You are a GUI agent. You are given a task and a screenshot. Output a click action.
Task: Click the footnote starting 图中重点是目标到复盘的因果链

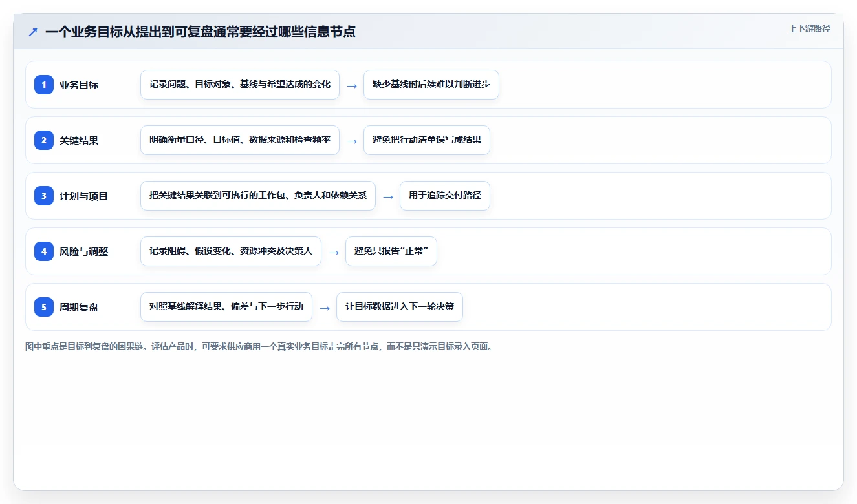260,346
